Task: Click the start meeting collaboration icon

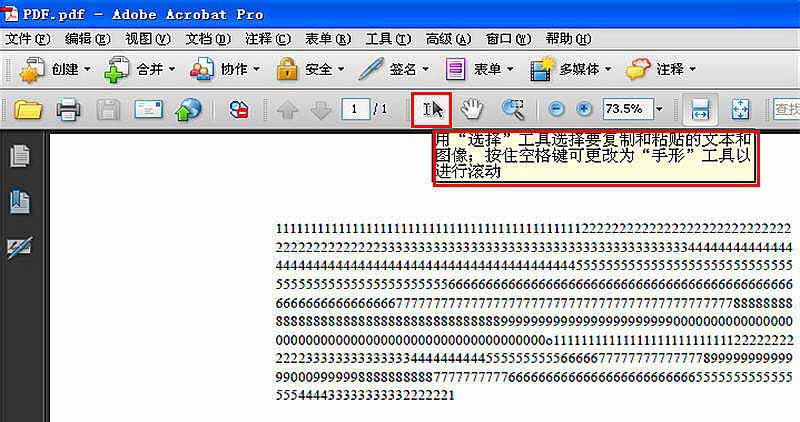Action: (238, 109)
